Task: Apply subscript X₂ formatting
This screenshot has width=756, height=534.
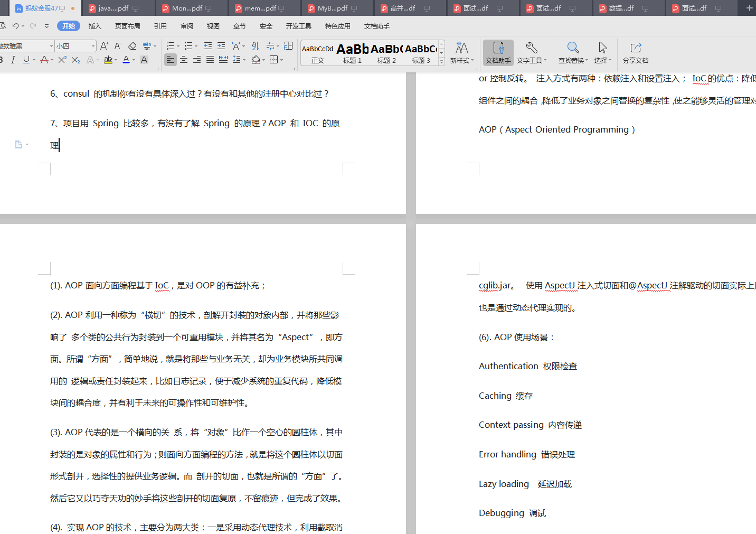Action: [x=75, y=60]
